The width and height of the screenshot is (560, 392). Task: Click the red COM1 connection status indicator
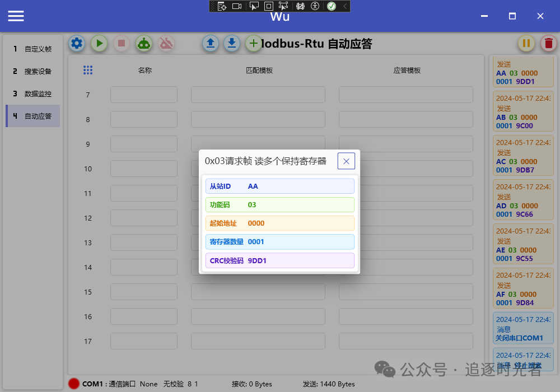coord(73,384)
